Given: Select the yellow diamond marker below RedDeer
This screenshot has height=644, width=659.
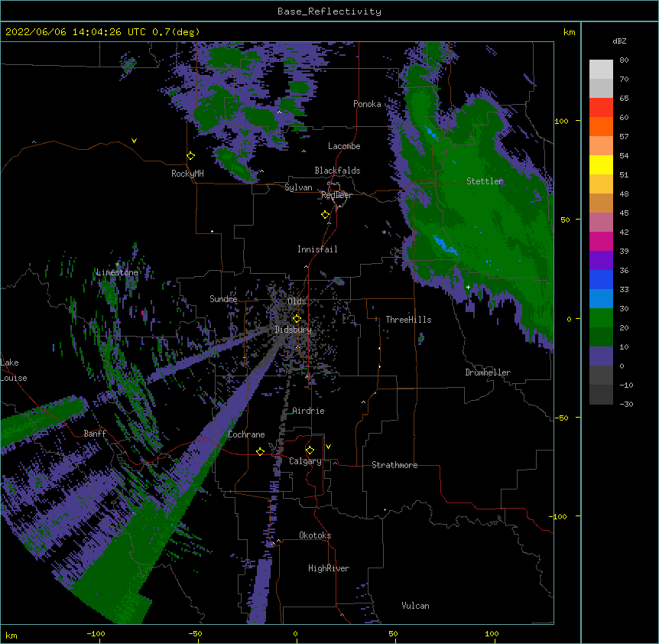Looking at the screenshot, I should (x=326, y=215).
